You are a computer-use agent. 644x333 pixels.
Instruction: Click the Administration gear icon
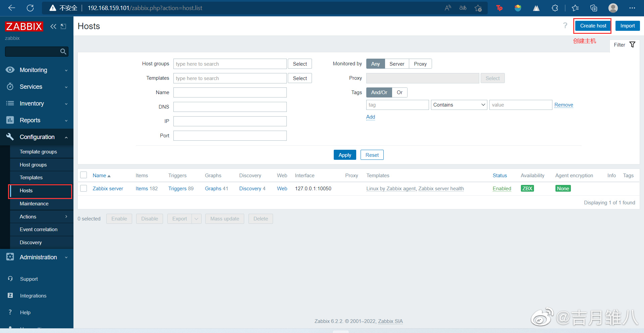pyautogui.click(x=10, y=257)
